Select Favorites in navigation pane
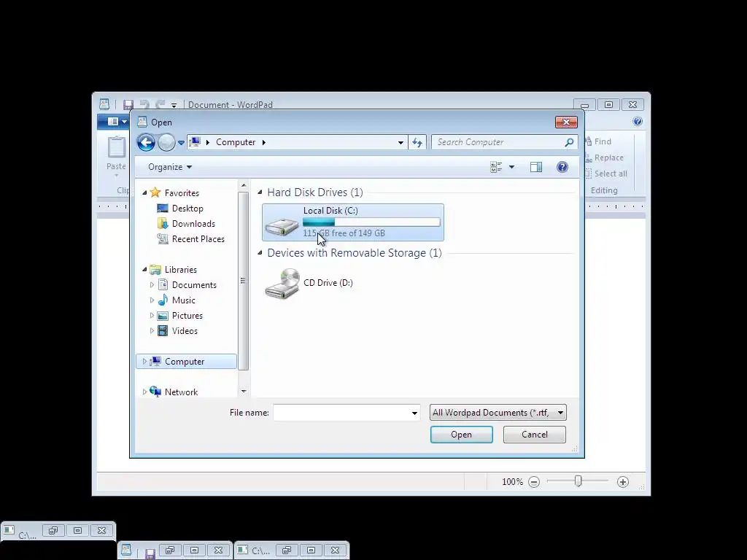 click(182, 192)
